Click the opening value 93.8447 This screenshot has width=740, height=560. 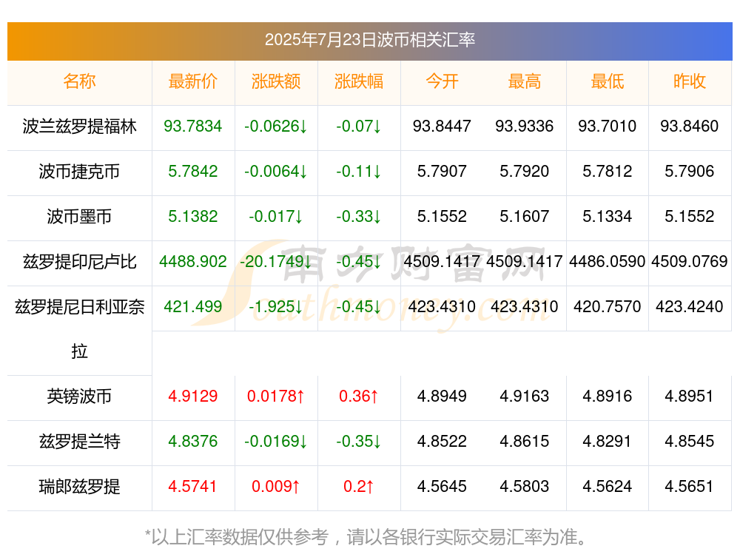442,126
